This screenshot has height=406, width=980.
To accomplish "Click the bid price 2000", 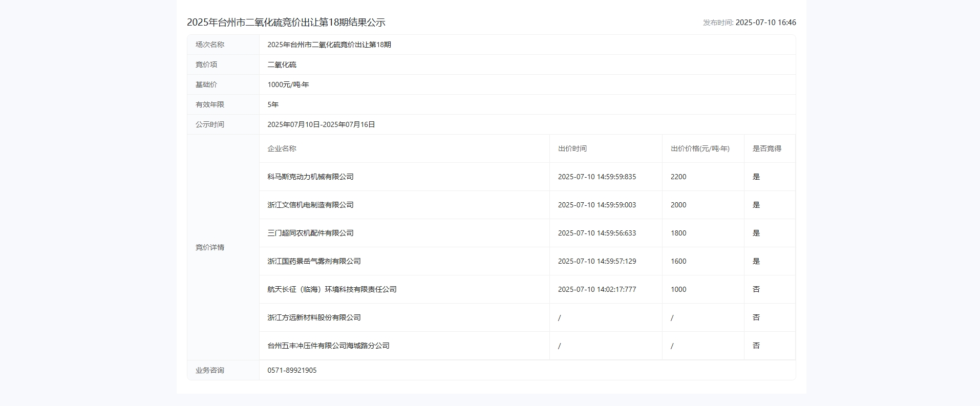I will (x=678, y=205).
